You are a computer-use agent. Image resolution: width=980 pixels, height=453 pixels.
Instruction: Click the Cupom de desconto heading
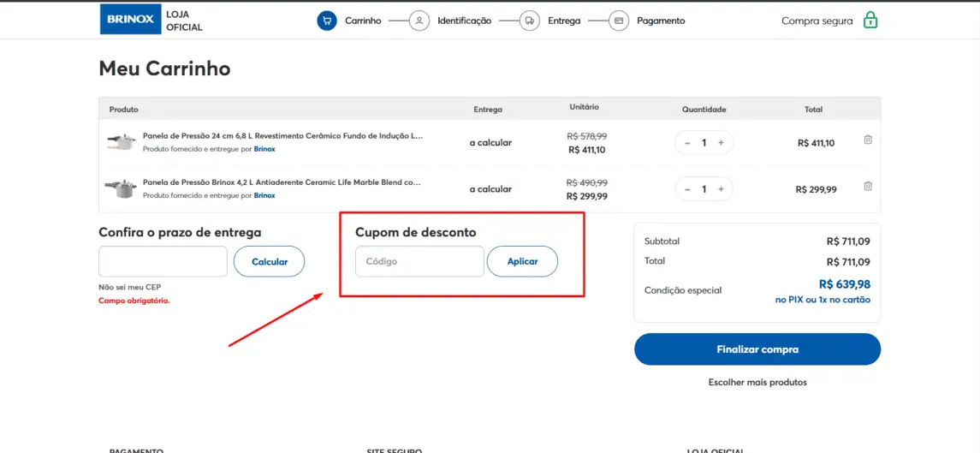click(x=416, y=232)
